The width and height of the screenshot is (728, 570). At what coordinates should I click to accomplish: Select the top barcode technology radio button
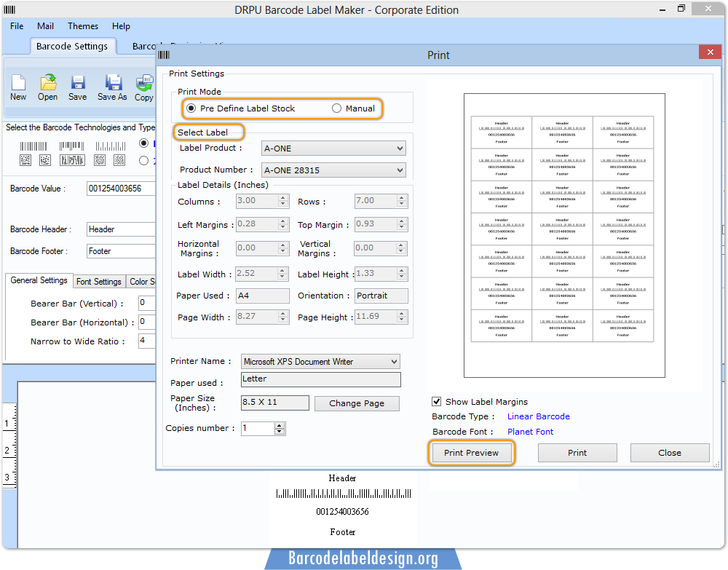click(144, 143)
